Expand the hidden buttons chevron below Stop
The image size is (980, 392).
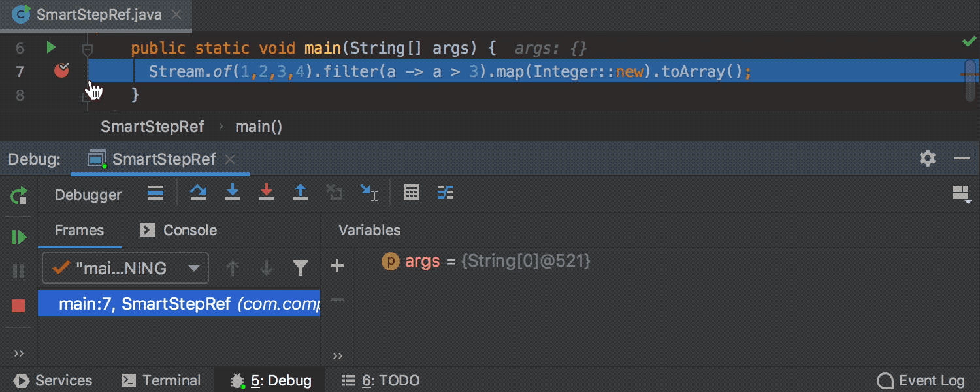click(x=18, y=353)
